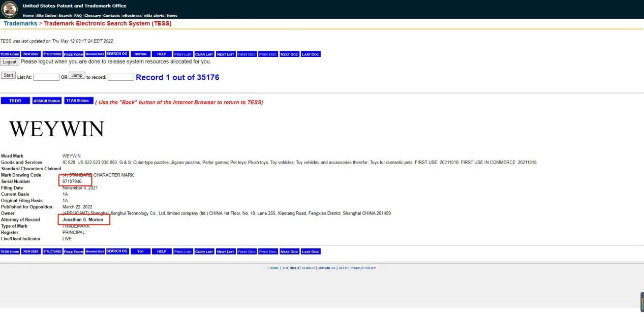Click Free Form in the lower toolbar
This screenshot has width=644, height=314.
coord(73,252)
